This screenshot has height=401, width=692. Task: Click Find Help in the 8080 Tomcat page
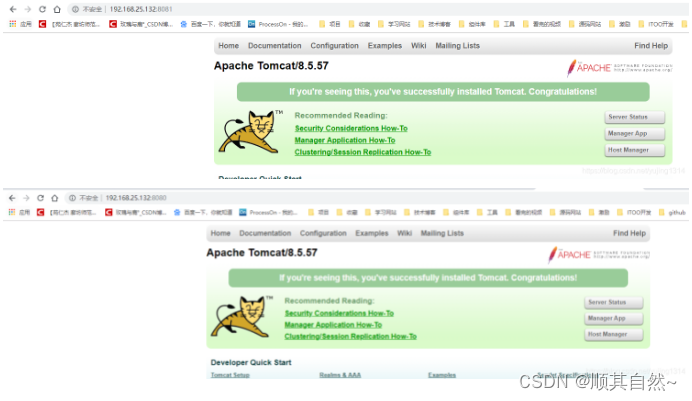(x=629, y=233)
